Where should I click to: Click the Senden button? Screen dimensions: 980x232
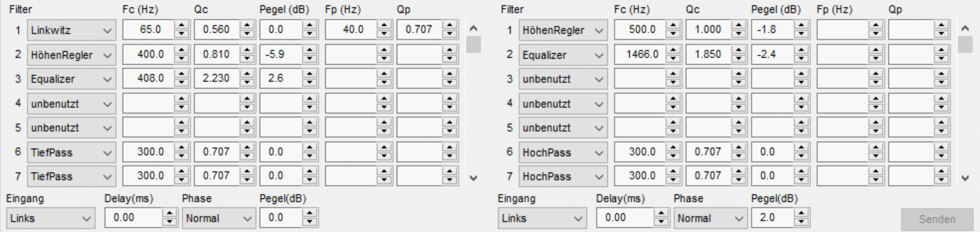937,219
